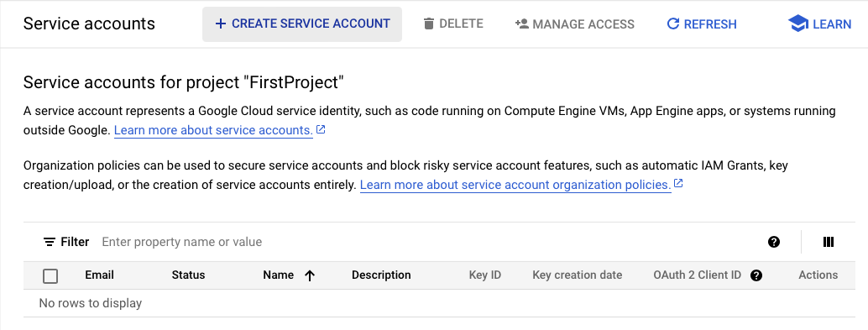868x330 pixels.
Task: Open the service account organization policies link
Action: (515, 185)
